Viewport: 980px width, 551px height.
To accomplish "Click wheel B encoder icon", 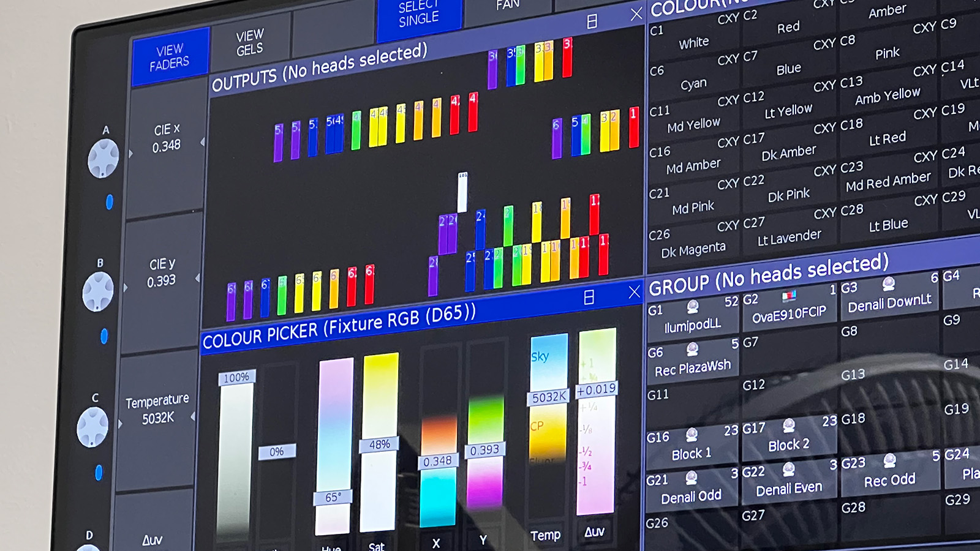I will tap(98, 291).
